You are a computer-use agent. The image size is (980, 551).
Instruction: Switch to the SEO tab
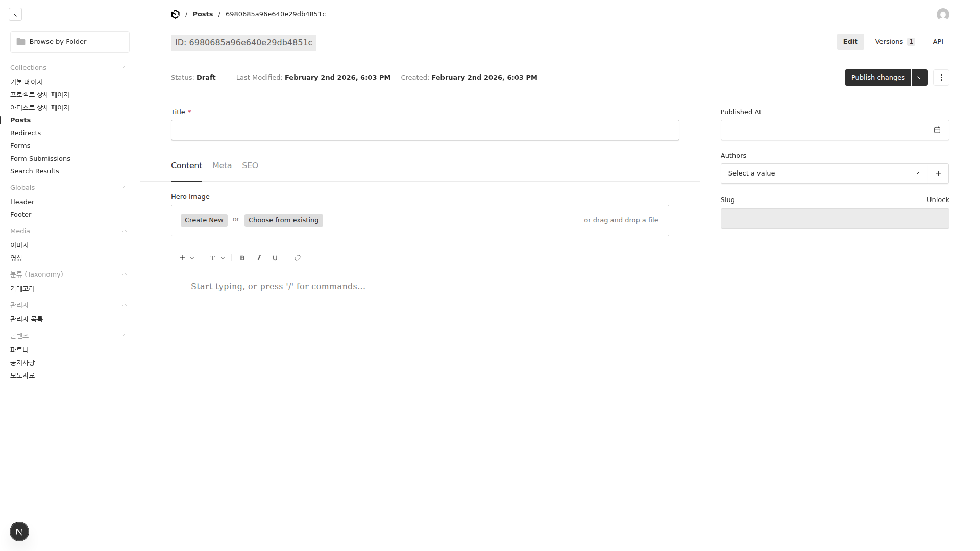coord(250,166)
